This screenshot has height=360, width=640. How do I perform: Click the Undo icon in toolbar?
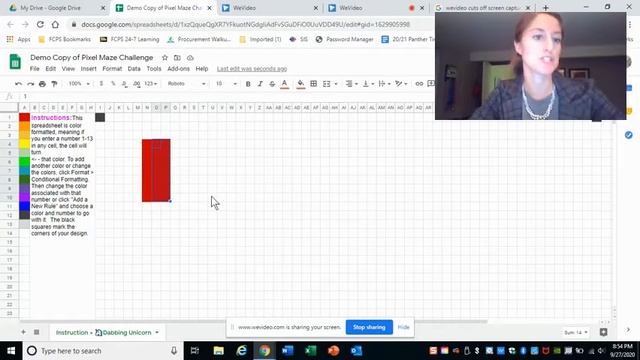[18, 84]
